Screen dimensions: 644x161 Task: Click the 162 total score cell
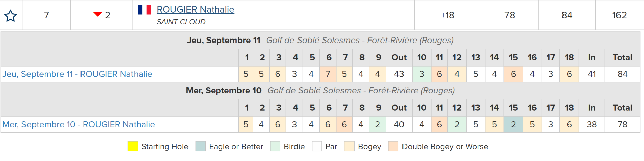coord(619,15)
